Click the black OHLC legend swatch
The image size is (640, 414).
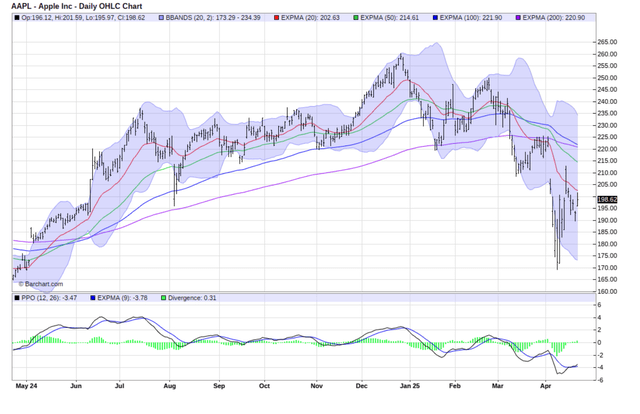(x=17, y=18)
